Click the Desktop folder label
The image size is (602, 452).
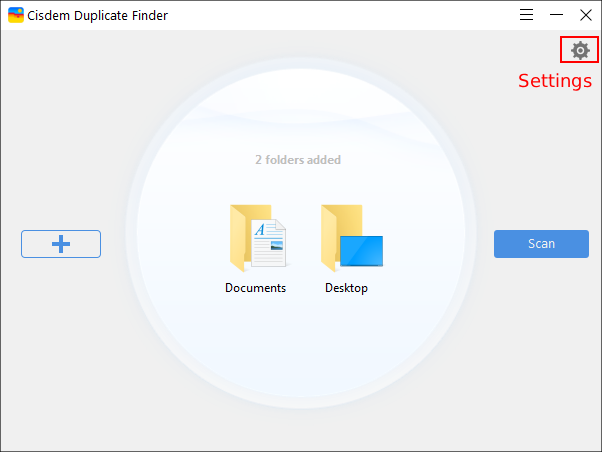(346, 288)
